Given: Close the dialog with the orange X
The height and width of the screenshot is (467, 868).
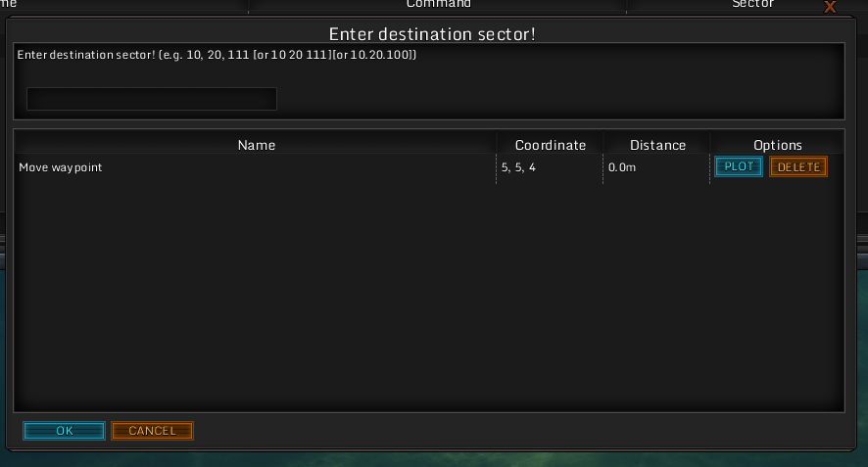Looking at the screenshot, I should pyautogui.click(x=829, y=7).
